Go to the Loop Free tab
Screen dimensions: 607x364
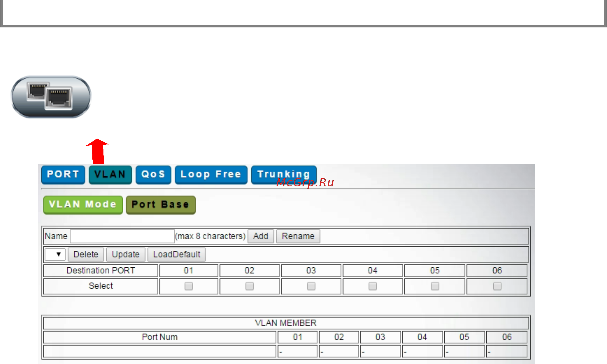(211, 174)
